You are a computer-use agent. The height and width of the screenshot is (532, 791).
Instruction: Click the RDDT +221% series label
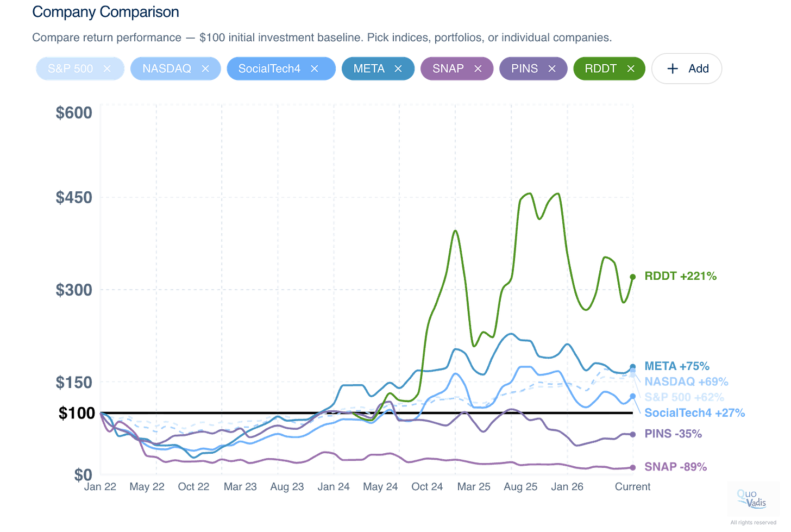tap(681, 276)
